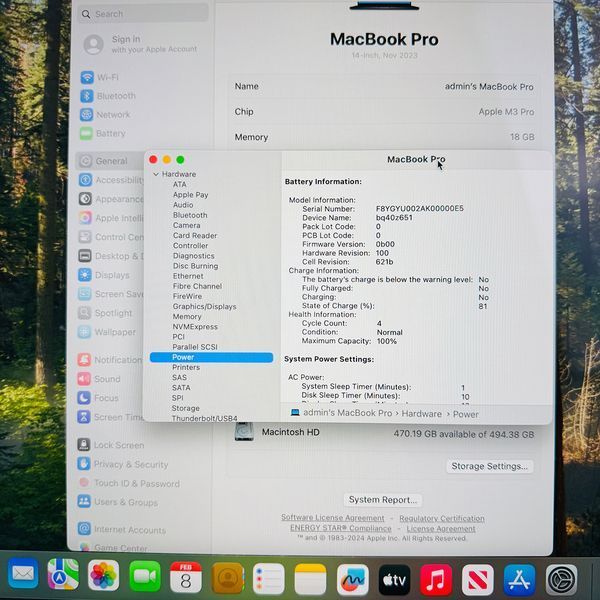The image size is (600, 600).
Task: Open the Software License Agreement link
Action: click(x=333, y=518)
